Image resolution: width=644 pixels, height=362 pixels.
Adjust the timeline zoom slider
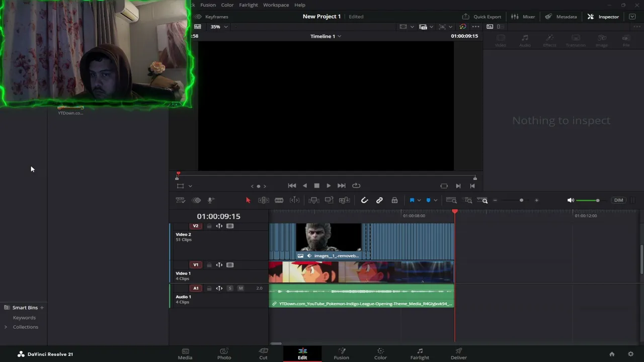click(516, 200)
